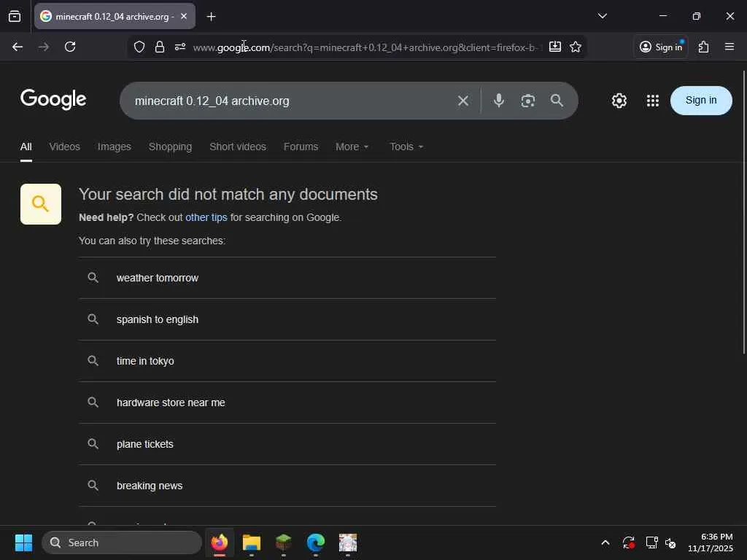Go back to previous page

[x=18, y=47]
